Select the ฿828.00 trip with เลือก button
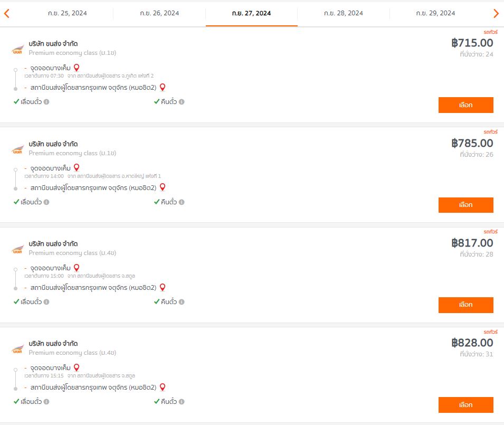This screenshot has width=504, height=425. 466,405
